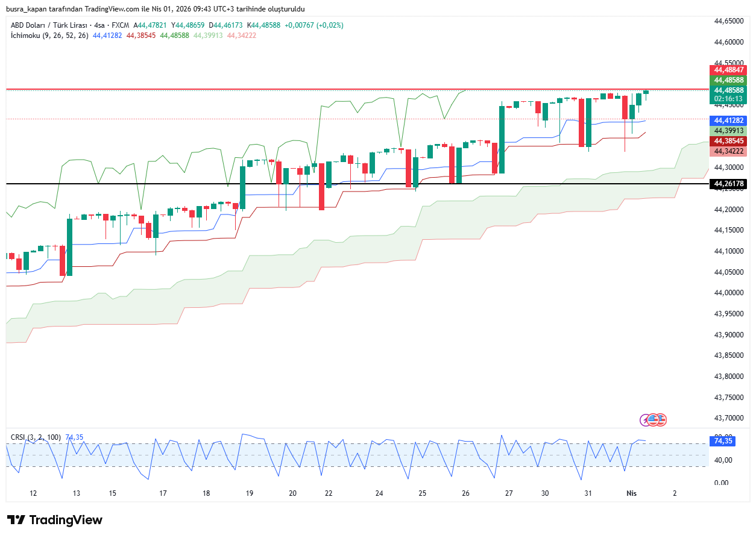Click the countdown timer 02:16:13 price label
756x538 pixels.
pyautogui.click(x=728, y=98)
